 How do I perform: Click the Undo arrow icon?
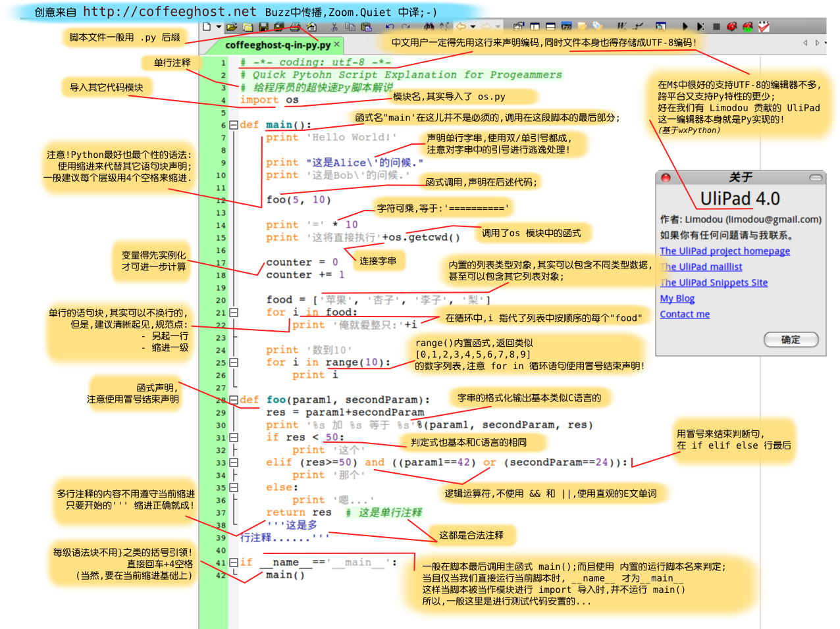(390, 27)
